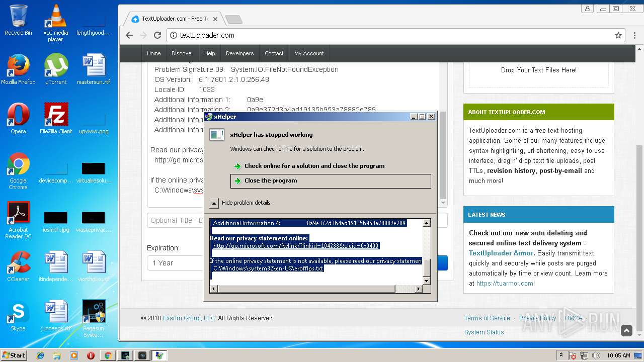Select Google Chrome desktop shortcut
Image resolution: width=644 pixels, height=362 pixels.
click(x=18, y=171)
